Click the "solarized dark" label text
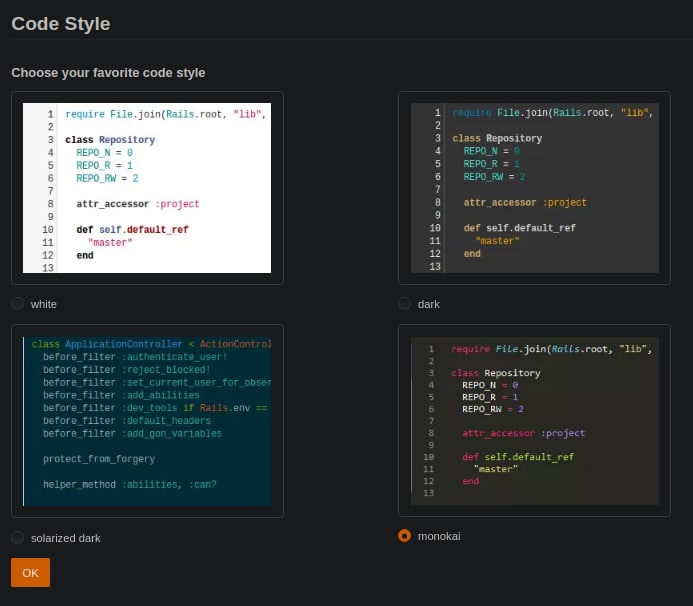This screenshot has height=606, width=693. pos(66,538)
